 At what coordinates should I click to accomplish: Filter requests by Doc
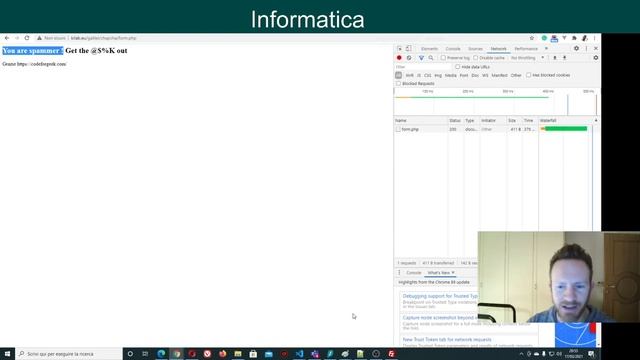[x=475, y=76]
